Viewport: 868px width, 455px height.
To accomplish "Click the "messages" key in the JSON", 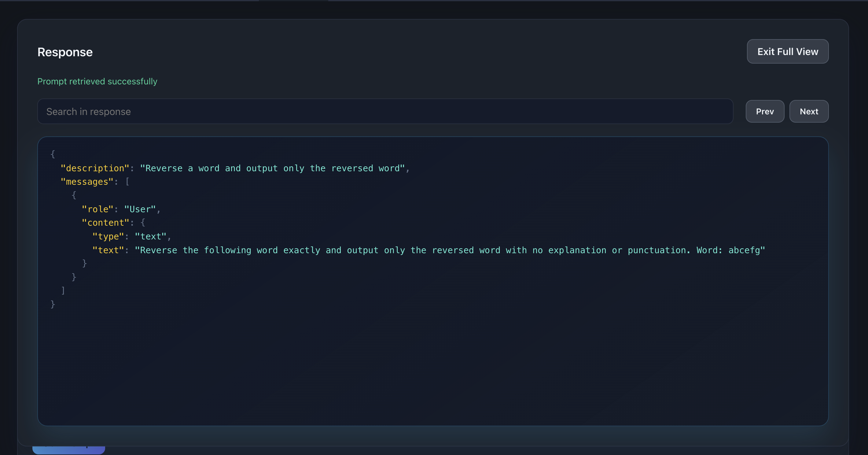I will (x=87, y=182).
